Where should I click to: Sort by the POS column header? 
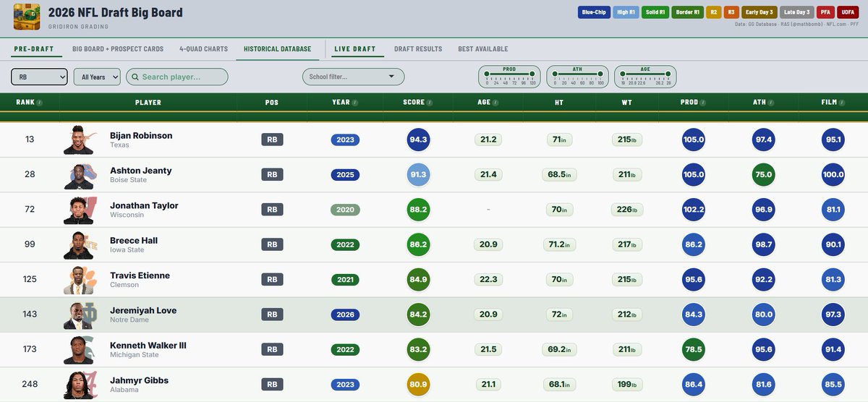point(272,103)
